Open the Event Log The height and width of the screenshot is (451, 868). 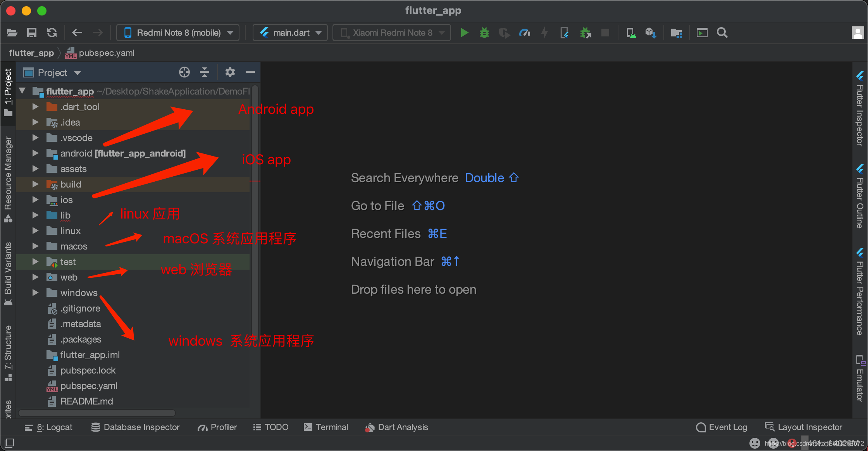click(722, 427)
